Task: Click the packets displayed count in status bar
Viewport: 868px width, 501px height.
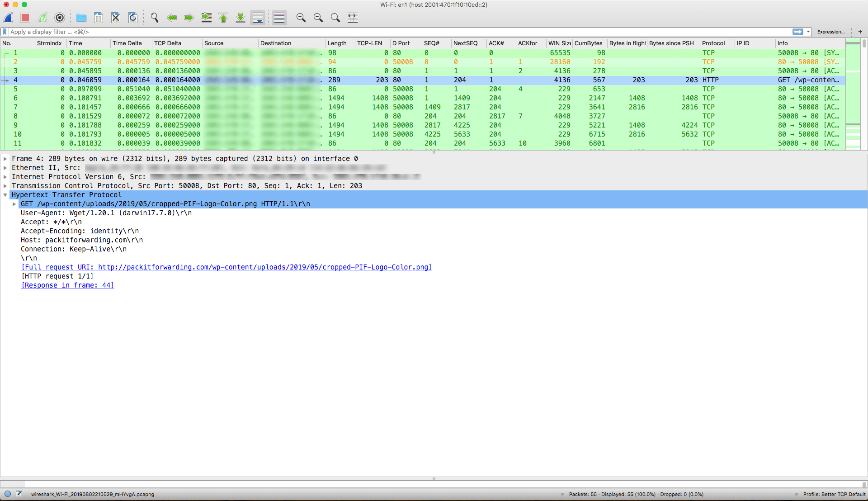Action: [636, 494]
